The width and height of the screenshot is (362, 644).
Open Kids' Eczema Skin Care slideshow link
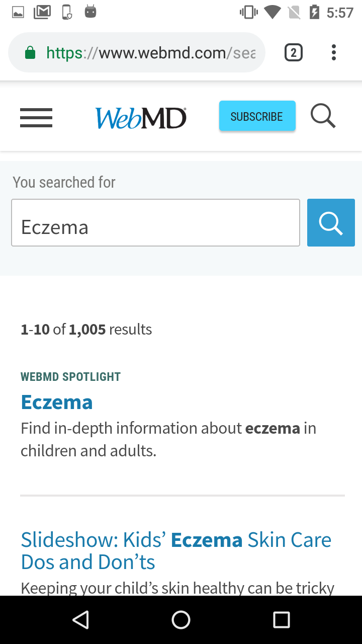[x=176, y=550]
